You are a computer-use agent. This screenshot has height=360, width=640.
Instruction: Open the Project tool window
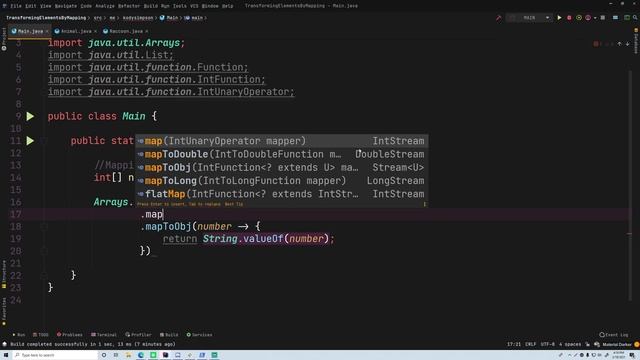pyautogui.click(x=4, y=39)
